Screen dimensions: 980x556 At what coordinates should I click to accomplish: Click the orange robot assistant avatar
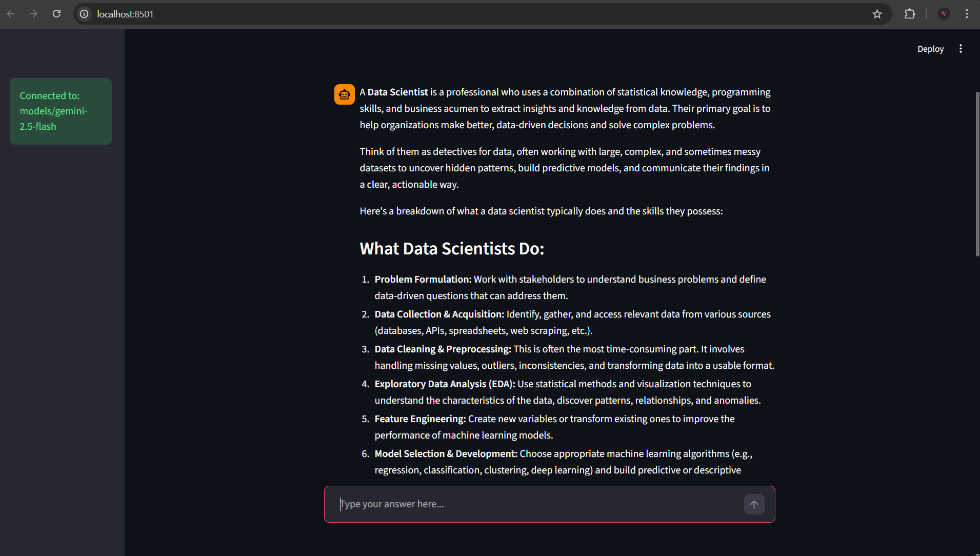pyautogui.click(x=345, y=94)
